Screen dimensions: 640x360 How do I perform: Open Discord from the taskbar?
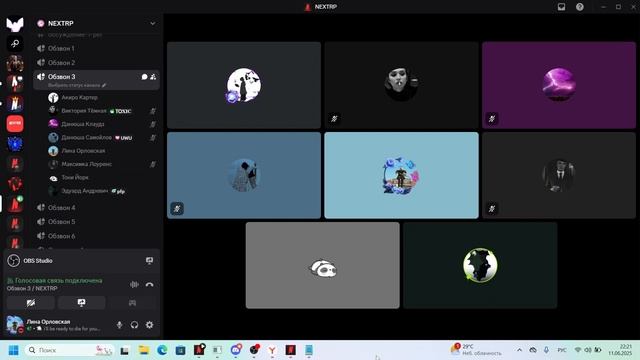click(x=236, y=350)
